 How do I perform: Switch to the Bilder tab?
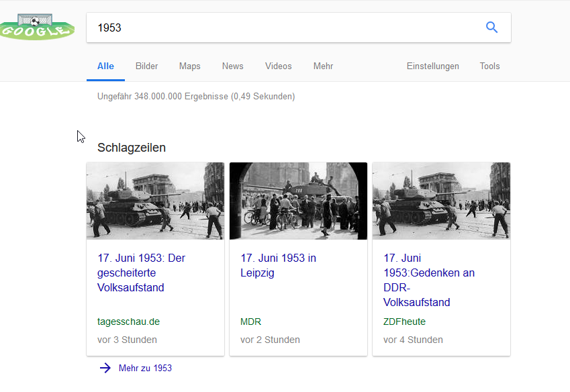coord(146,66)
